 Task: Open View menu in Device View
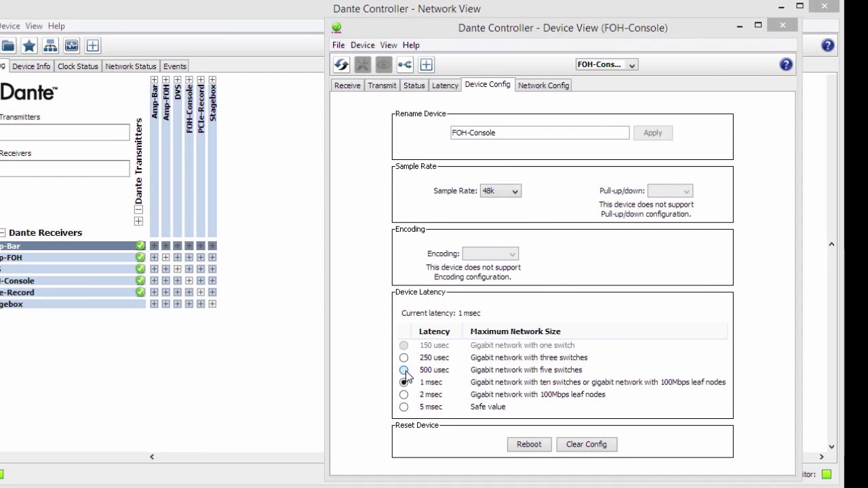(x=389, y=45)
